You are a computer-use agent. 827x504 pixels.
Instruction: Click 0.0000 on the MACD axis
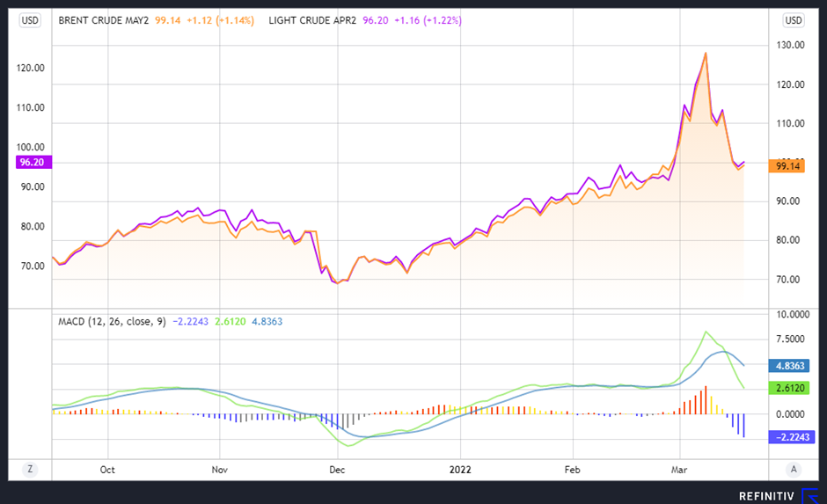point(791,414)
